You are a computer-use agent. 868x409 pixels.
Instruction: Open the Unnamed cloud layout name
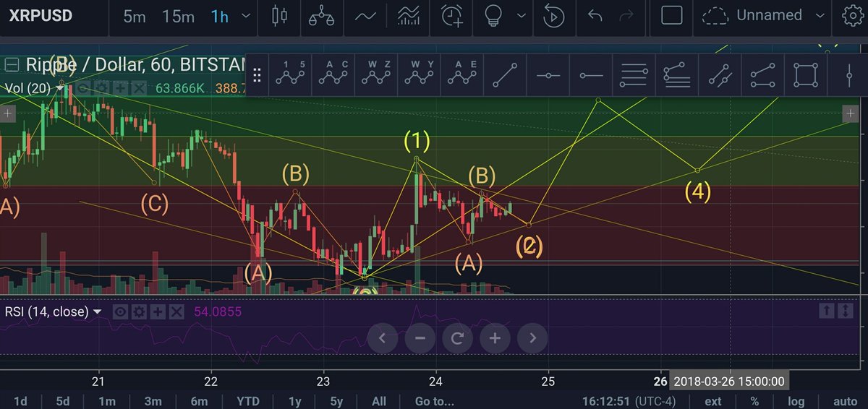[769, 15]
